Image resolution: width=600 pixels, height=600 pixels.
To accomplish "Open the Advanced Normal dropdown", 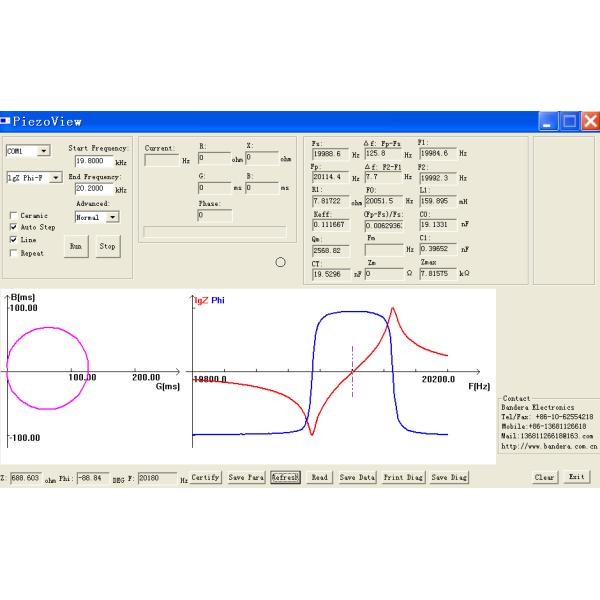I will 112,216.
